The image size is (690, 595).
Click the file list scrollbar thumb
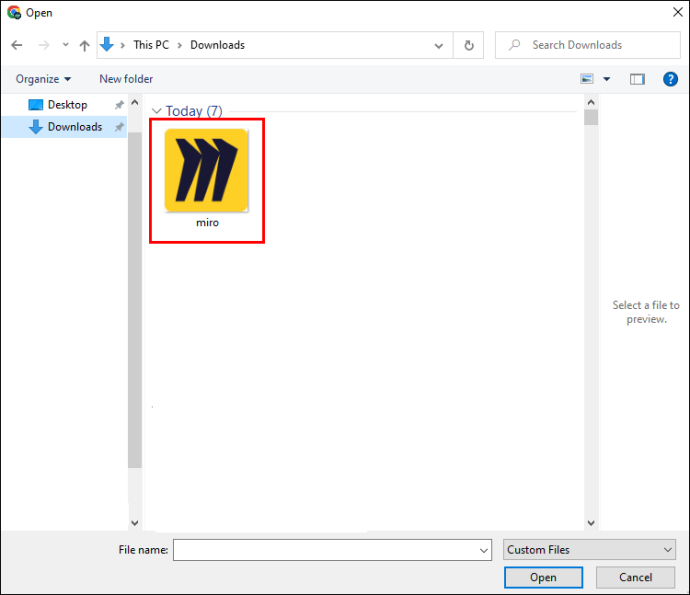[591, 118]
